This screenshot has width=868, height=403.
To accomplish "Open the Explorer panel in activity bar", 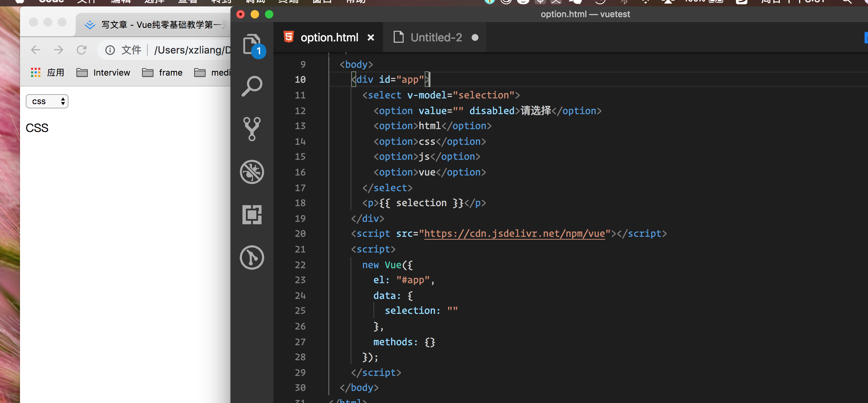I will tap(252, 44).
